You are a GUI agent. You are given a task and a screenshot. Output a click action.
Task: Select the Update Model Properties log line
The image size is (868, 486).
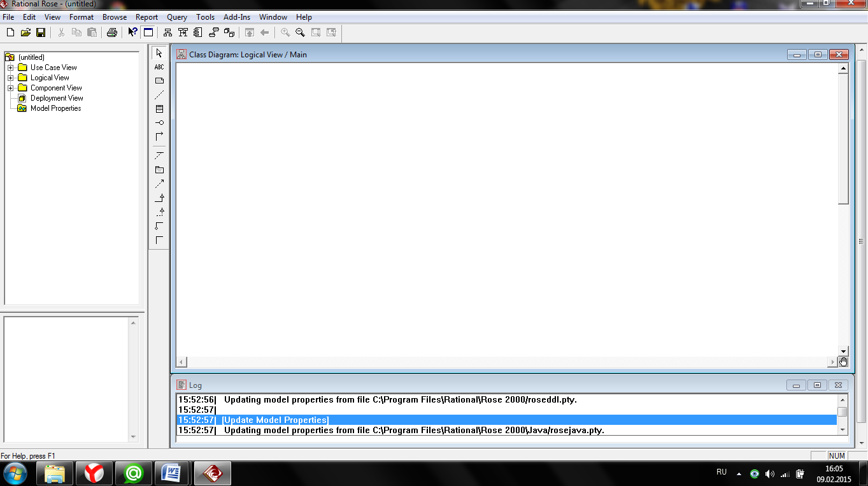click(x=506, y=420)
